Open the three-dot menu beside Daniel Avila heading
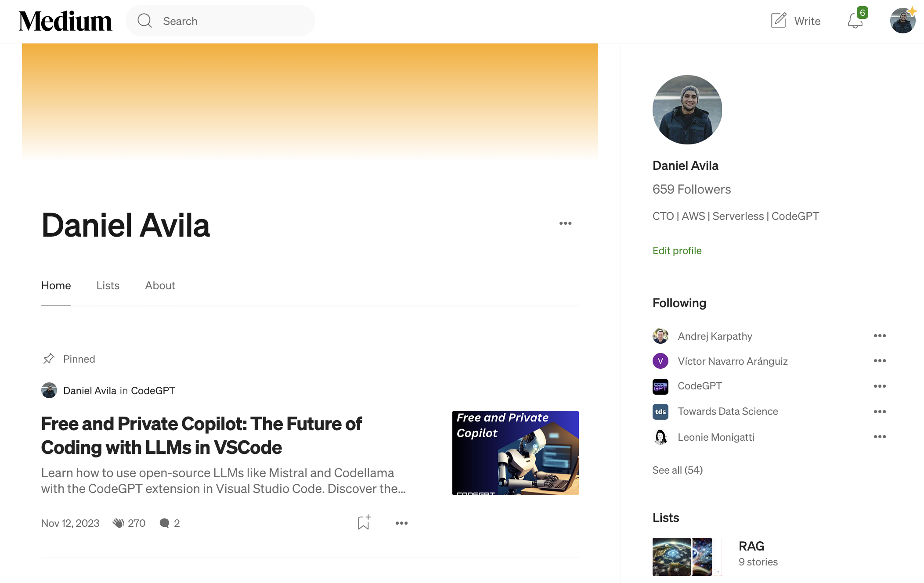Viewport: 924px width, 583px height. pyautogui.click(x=566, y=223)
